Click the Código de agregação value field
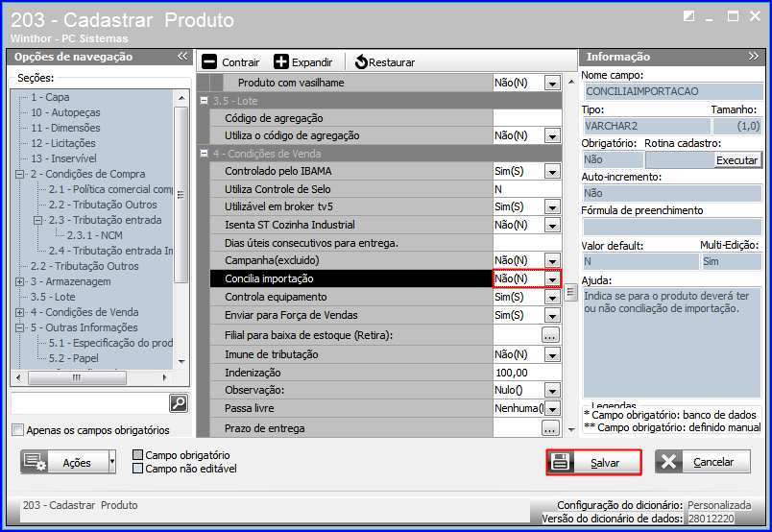 tap(527, 118)
